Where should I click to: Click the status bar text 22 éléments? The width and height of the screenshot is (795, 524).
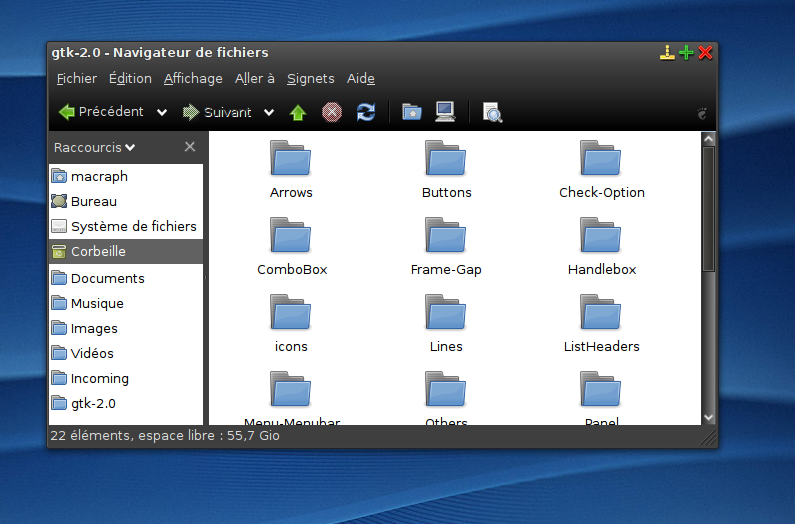pyautogui.click(x=165, y=436)
